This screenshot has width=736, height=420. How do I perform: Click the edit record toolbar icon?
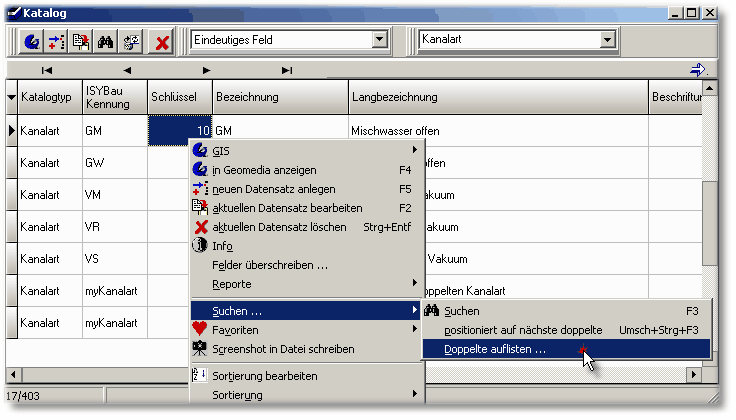tap(81, 42)
